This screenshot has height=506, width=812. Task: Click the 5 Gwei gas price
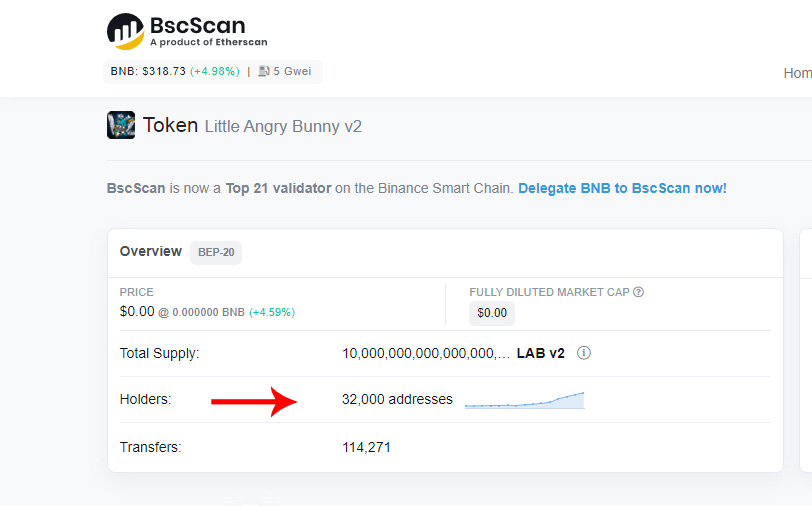[x=292, y=71]
